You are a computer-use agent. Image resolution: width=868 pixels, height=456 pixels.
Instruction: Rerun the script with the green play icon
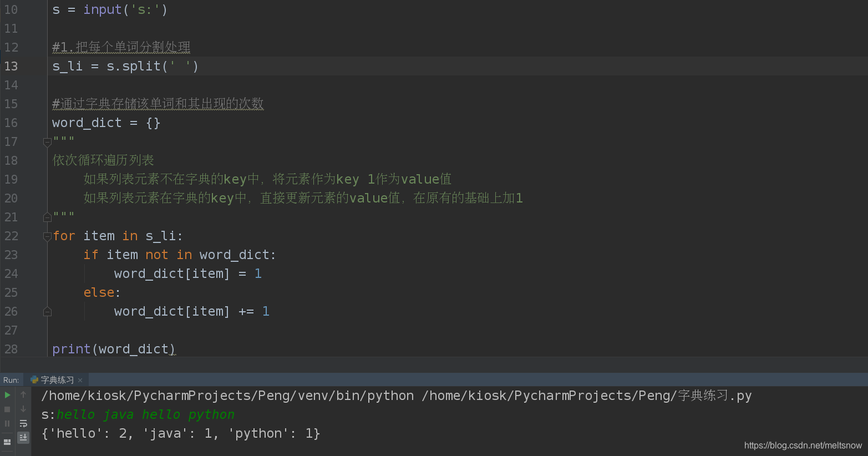coord(7,395)
